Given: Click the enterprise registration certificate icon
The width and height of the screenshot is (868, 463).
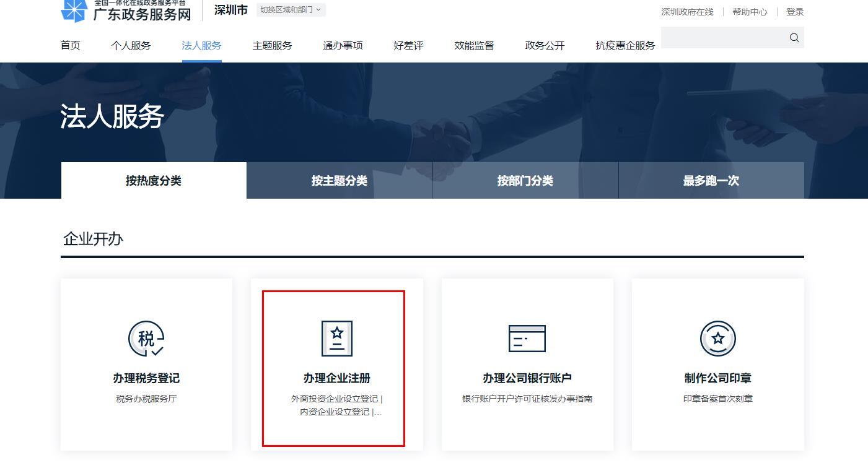Looking at the screenshot, I should coord(337,339).
